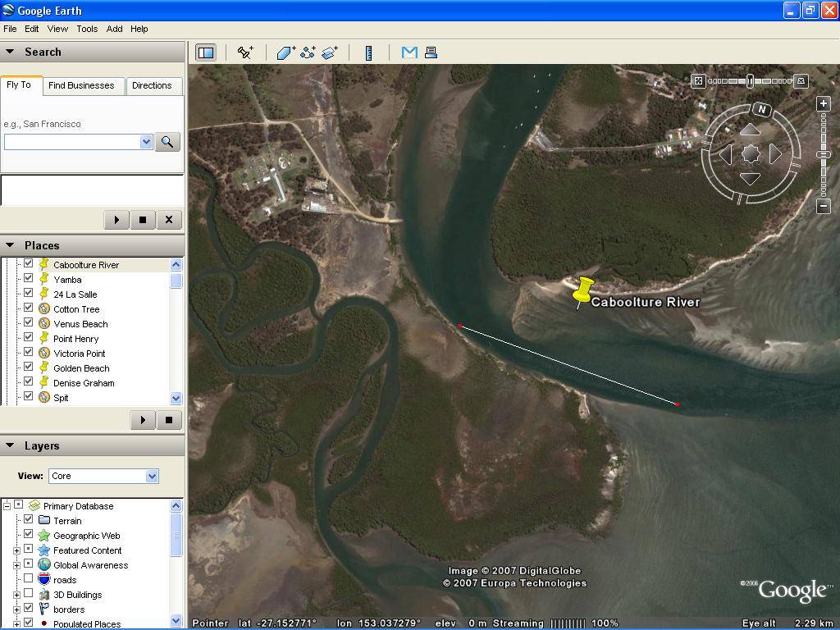Select the Add Polygon tool
The width and height of the screenshot is (840, 630).
pyautogui.click(x=285, y=52)
